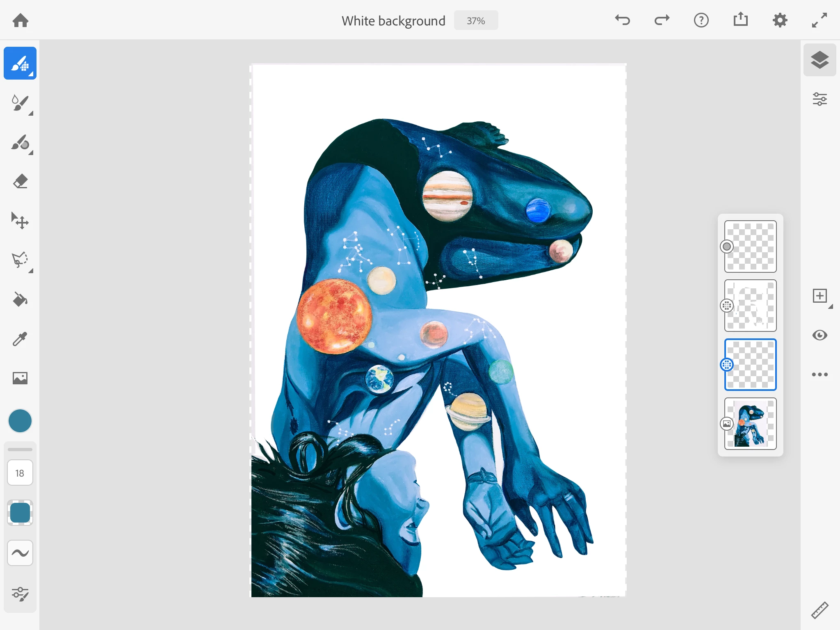Open the layer more actions ellipsis
The height and width of the screenshot is (630, 840).
[x=819, y=374]
